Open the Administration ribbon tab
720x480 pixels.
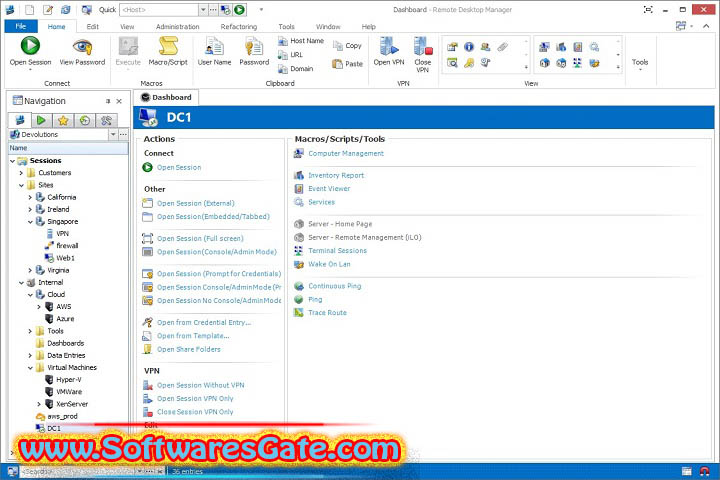point(178,27)
